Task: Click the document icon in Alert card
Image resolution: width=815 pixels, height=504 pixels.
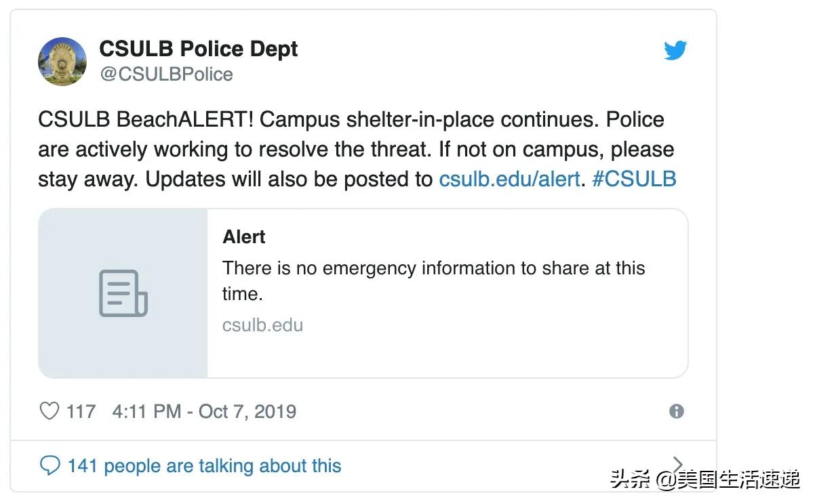Action: click(123, 293)
